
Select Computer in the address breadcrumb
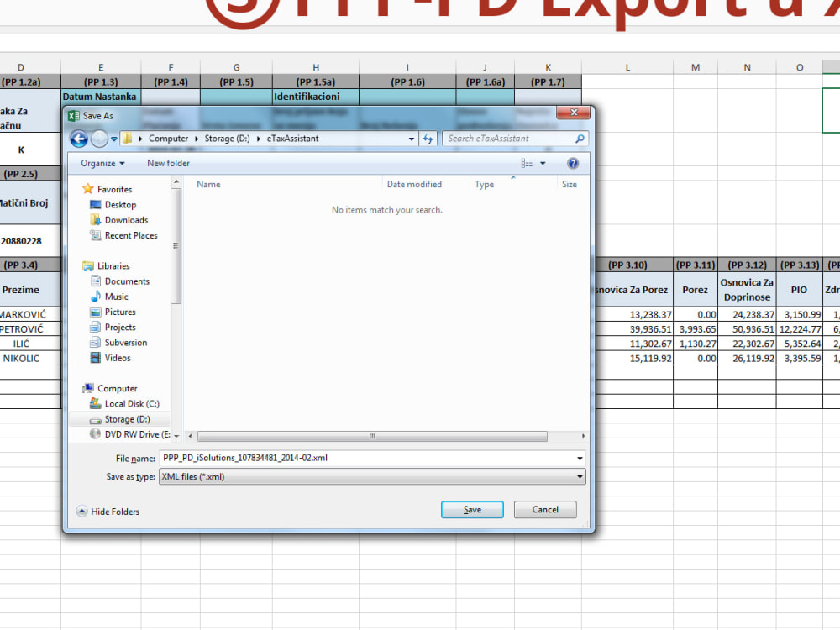point(168,139)
